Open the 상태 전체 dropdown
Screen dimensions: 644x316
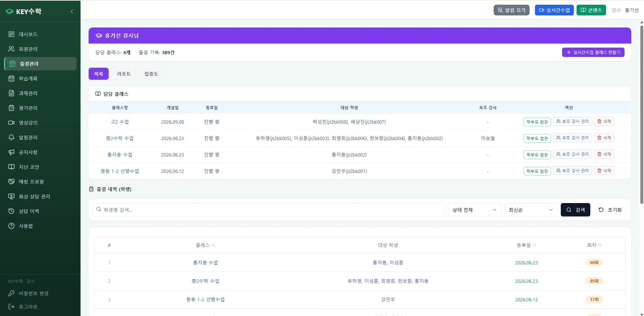click(475, 210)
